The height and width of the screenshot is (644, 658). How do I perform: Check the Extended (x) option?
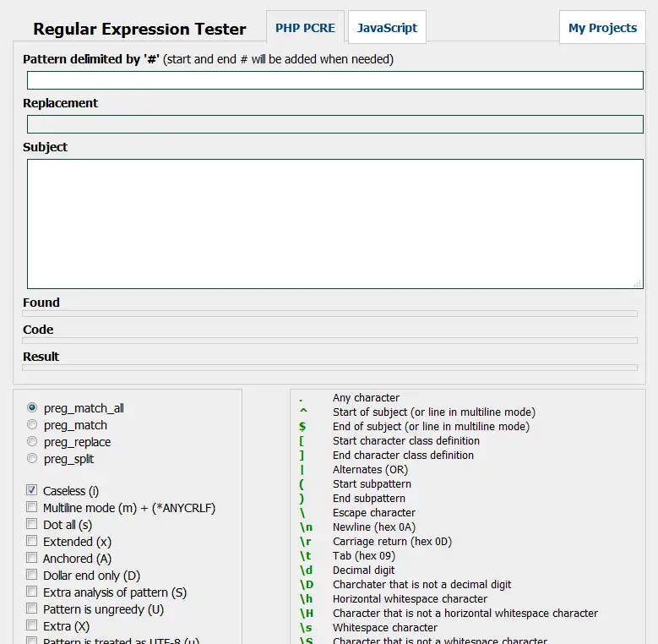[31, 541]
